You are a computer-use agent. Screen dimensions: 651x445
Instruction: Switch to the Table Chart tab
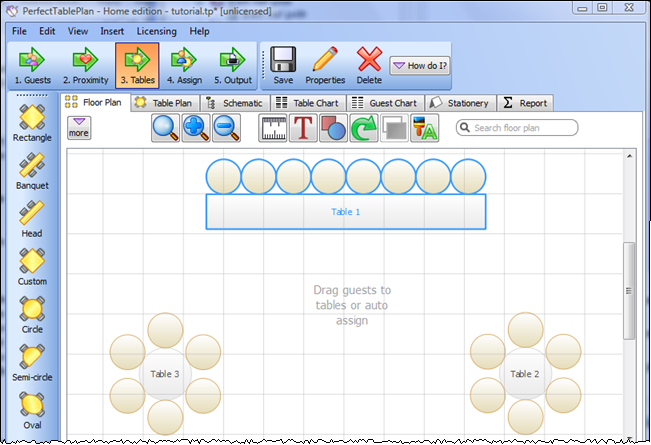(308, 103)
